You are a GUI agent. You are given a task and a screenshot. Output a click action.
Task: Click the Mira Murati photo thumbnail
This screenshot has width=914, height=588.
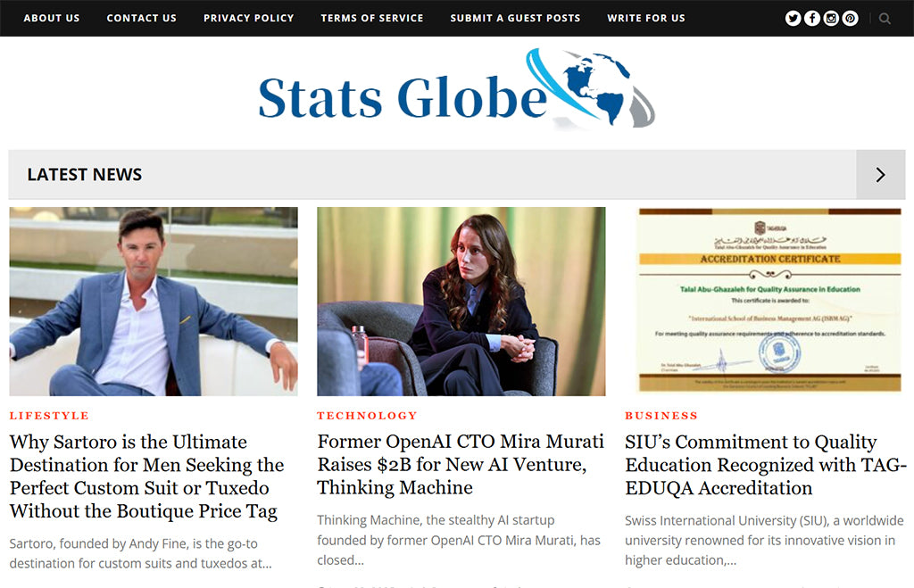[461, 302]
